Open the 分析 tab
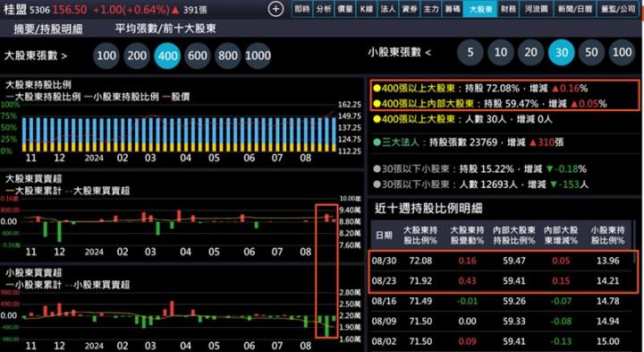The height and width of the screenshot is (352, 644). coord(324,9)
